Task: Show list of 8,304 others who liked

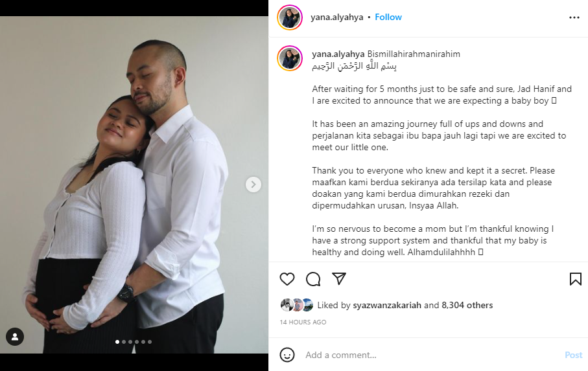Action: click(x=467, y=305)
